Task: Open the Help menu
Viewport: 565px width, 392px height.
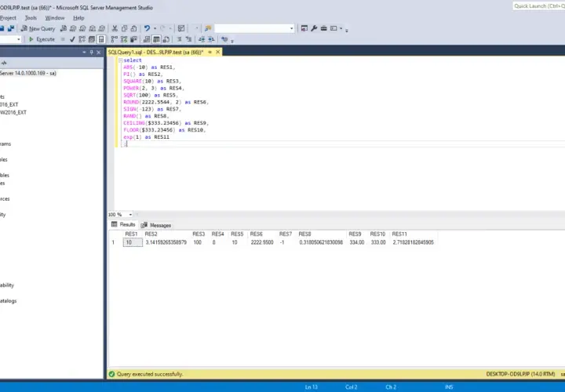Action: pos(78,18)
